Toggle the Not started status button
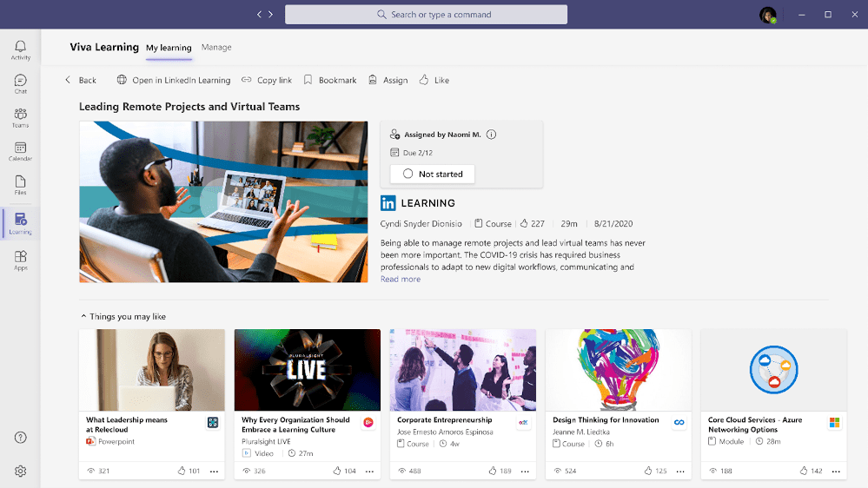The height and width of the screenshot is (488, 868). [432, 174]
